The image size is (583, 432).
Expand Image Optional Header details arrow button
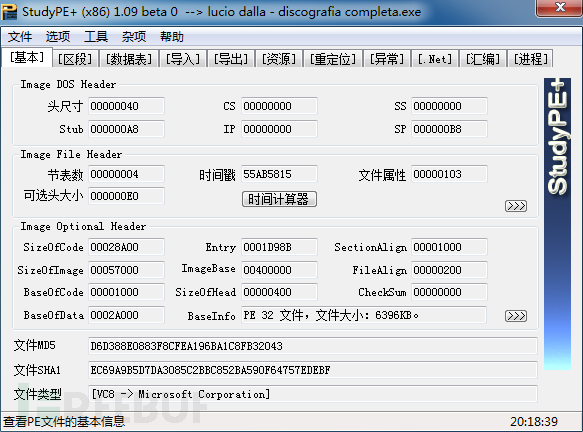pyautogui.click(x=516, y=316)
